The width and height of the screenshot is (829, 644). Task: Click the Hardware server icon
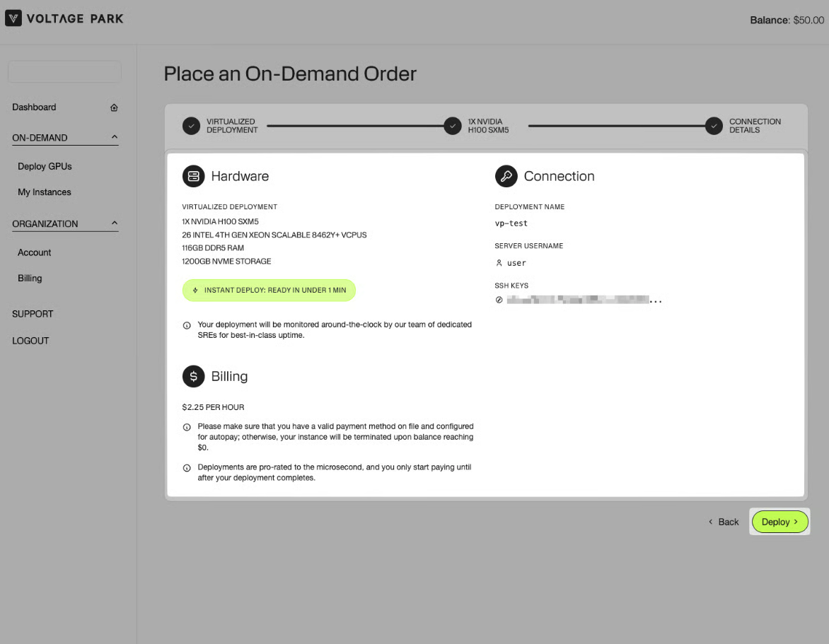pos(193,176)
